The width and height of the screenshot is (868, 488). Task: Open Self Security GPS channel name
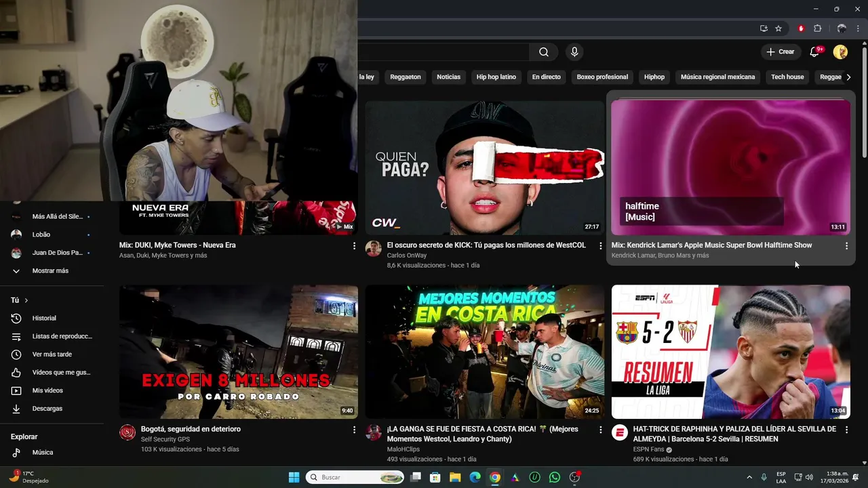[165, 439]
